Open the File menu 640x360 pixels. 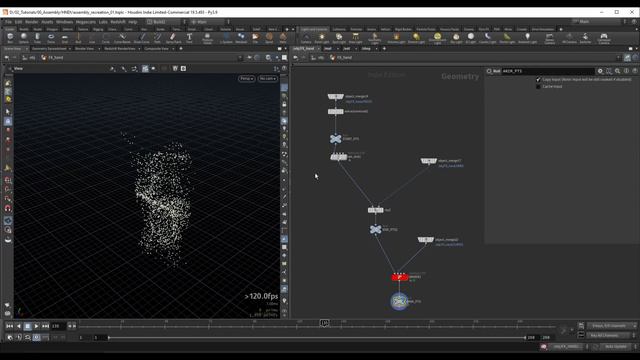[x=8, y=22]
